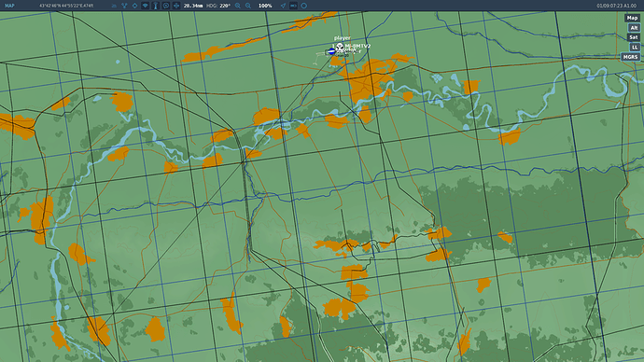Select the crosshair center-on-position icon
The width and height of the screenshot is (644, 362).
[176, 6]
